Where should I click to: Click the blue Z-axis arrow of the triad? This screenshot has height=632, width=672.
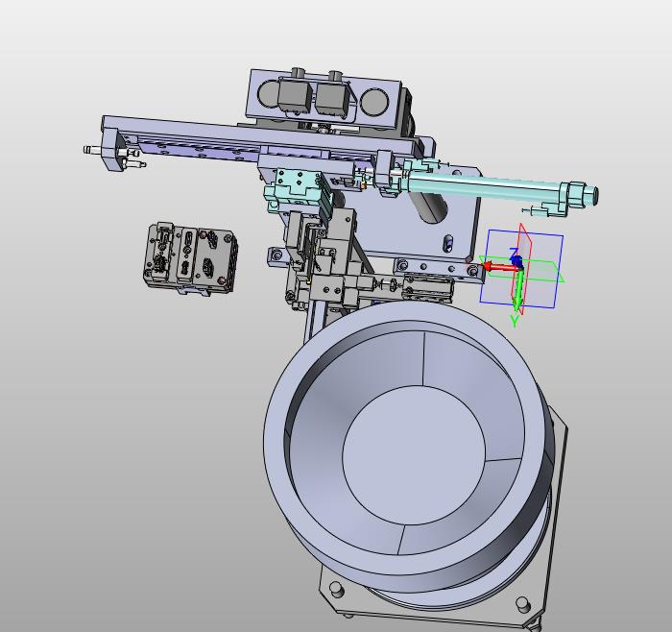click(x=516, y=259)
